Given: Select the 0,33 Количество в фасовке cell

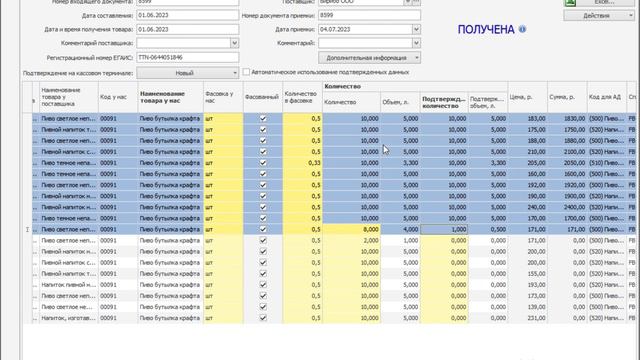Looking at the screenshot, I should (302, 163).
